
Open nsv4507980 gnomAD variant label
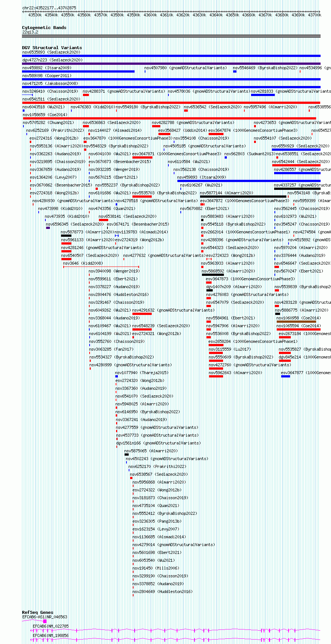(x=185, y=68)
